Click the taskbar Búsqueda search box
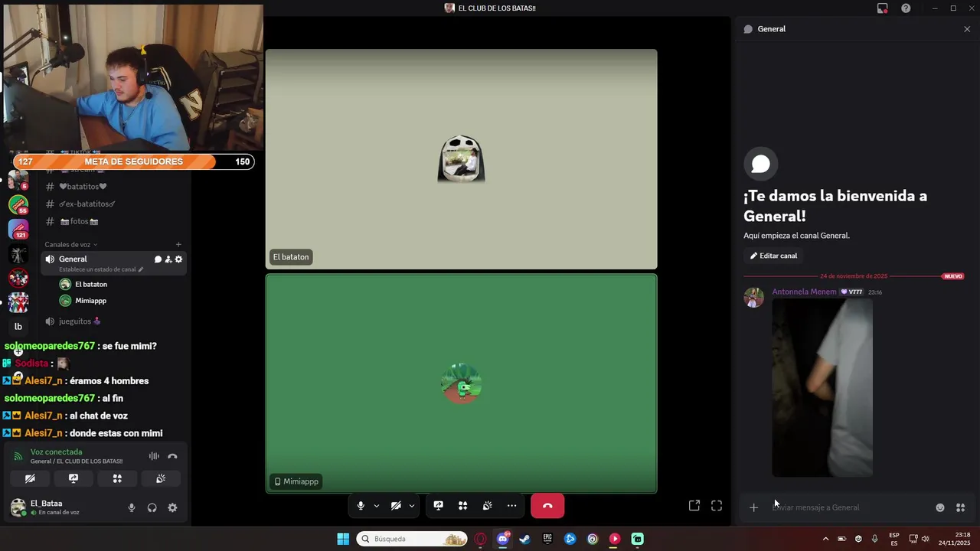Viewport: 980px width, 551px height. [x=413, y=539]
